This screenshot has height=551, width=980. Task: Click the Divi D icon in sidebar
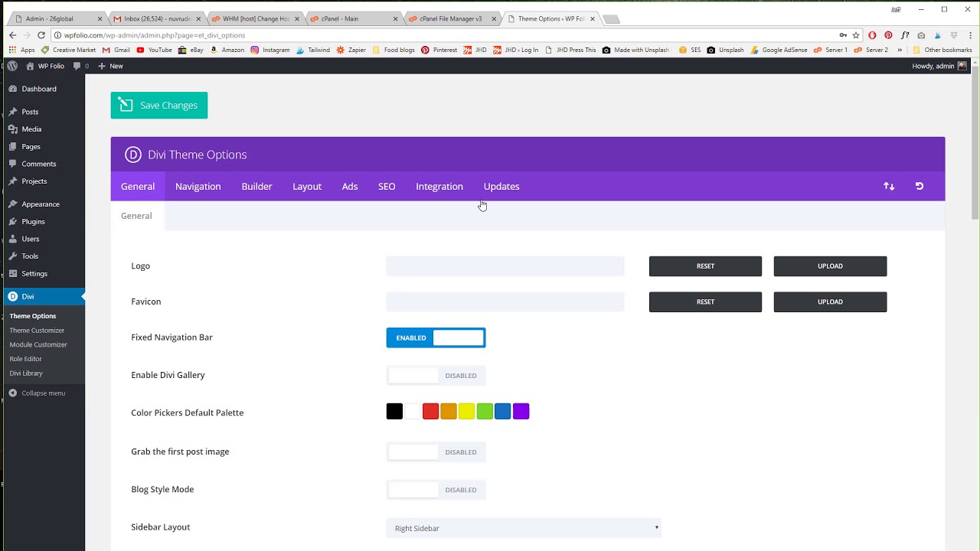tap(13, 296)
